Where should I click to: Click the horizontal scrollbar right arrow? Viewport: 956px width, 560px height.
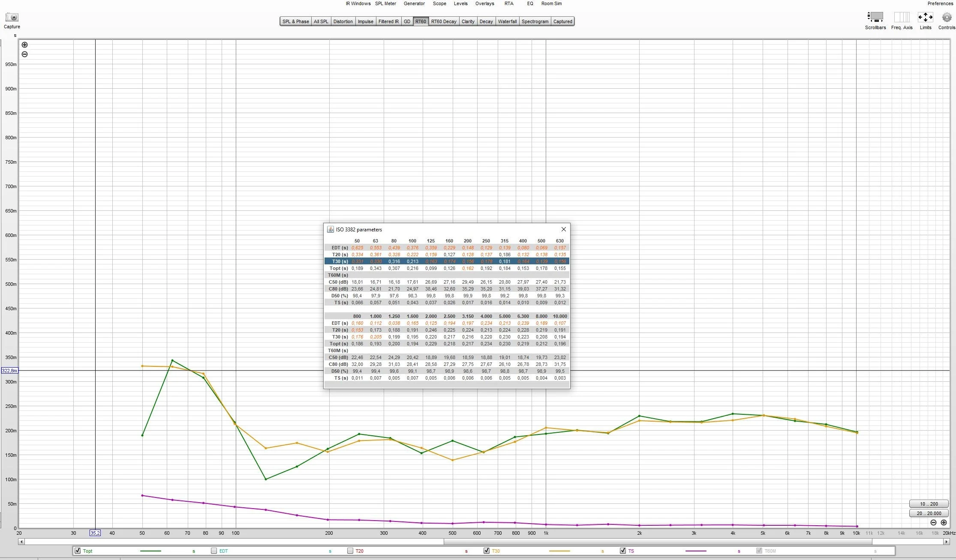click(x=946, y=542)
